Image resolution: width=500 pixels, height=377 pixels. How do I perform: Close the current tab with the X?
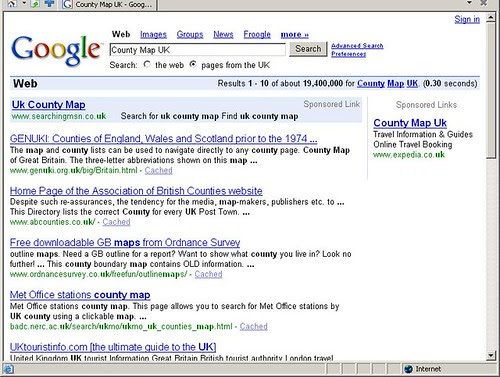483,3
